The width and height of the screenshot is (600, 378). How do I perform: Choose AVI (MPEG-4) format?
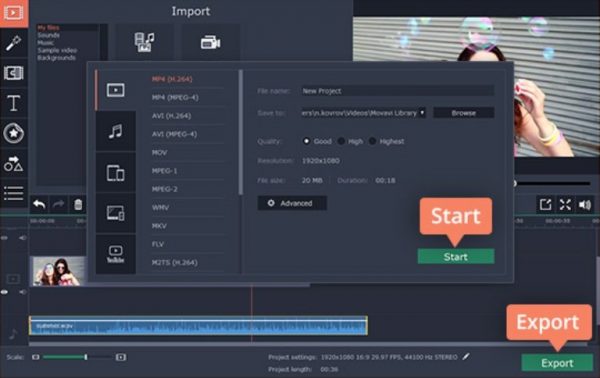click(174, 134)
